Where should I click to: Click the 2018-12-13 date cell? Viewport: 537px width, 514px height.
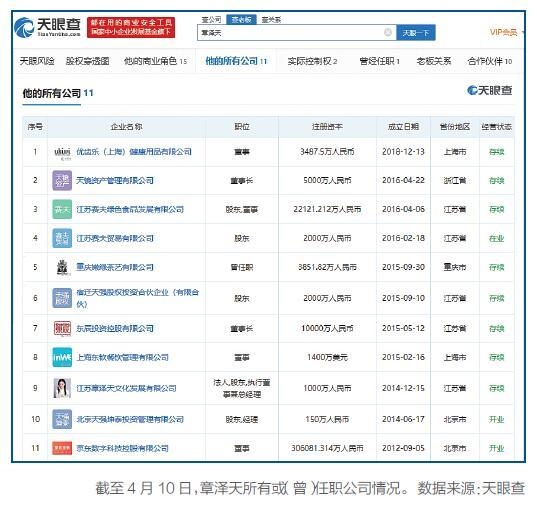[403, 152]
